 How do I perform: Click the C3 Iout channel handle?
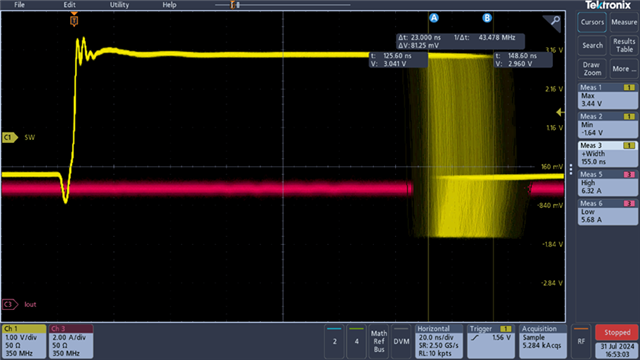click(10, 304)
